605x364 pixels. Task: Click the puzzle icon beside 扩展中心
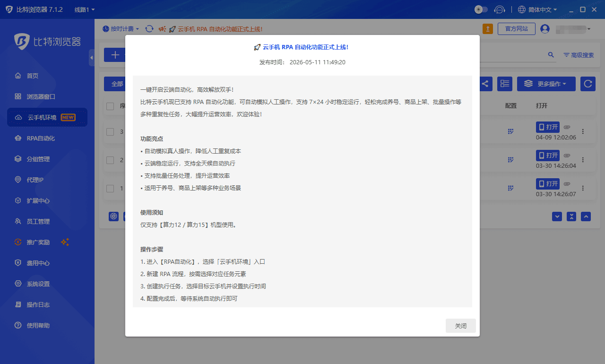[18, 200]
